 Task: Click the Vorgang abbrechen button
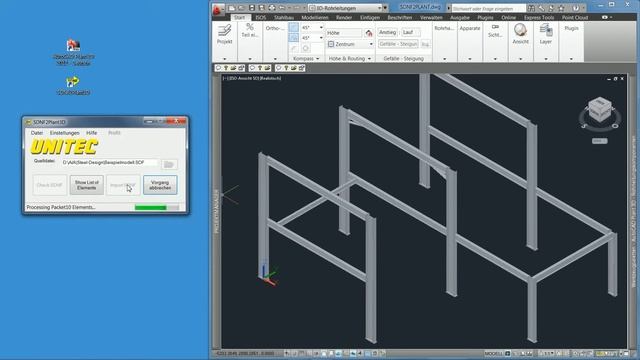160,185
